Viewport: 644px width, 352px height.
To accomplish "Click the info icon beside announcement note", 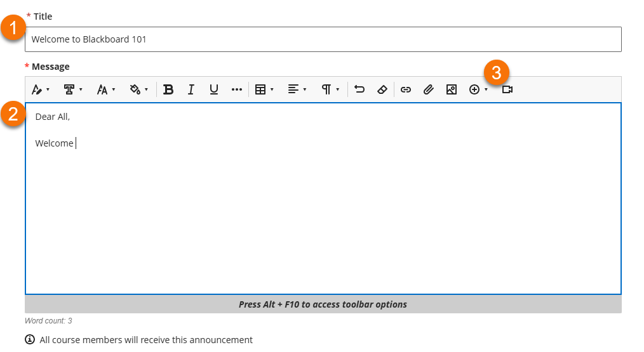I will click(30, 339).
